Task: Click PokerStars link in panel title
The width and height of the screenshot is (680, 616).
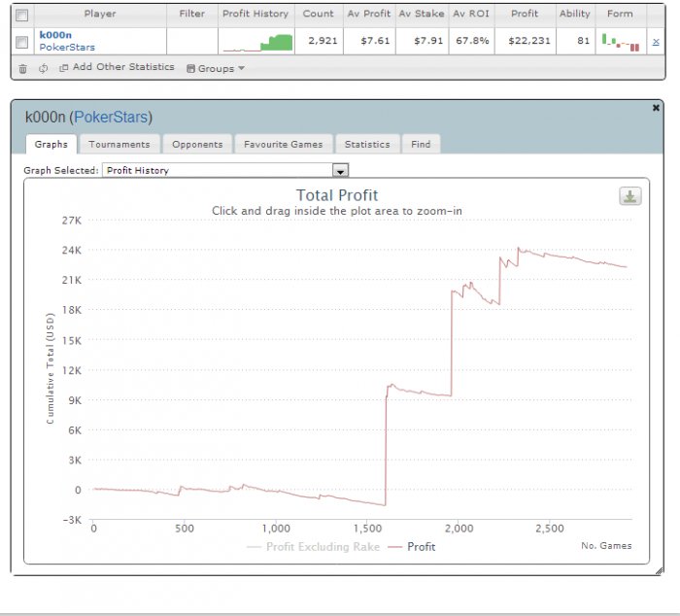Action: pos(111,118)
